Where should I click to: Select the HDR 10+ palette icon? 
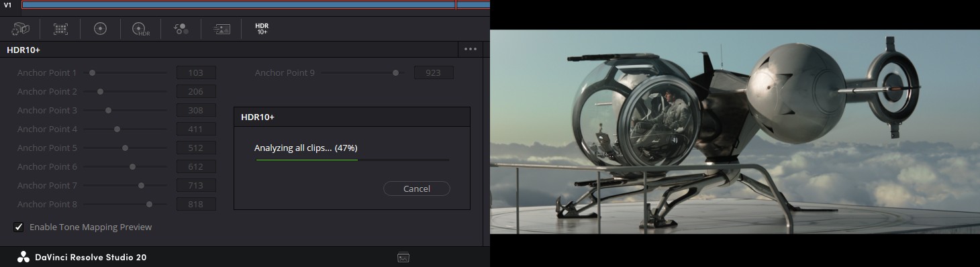[x=262, y=29]
